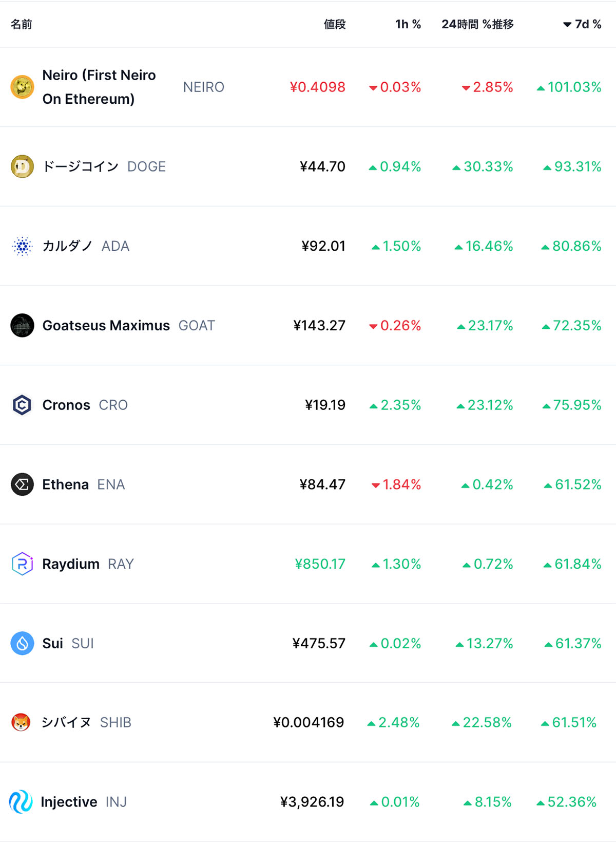
Task: Click the Neiro coin logo icon
Action: point(22,87)
